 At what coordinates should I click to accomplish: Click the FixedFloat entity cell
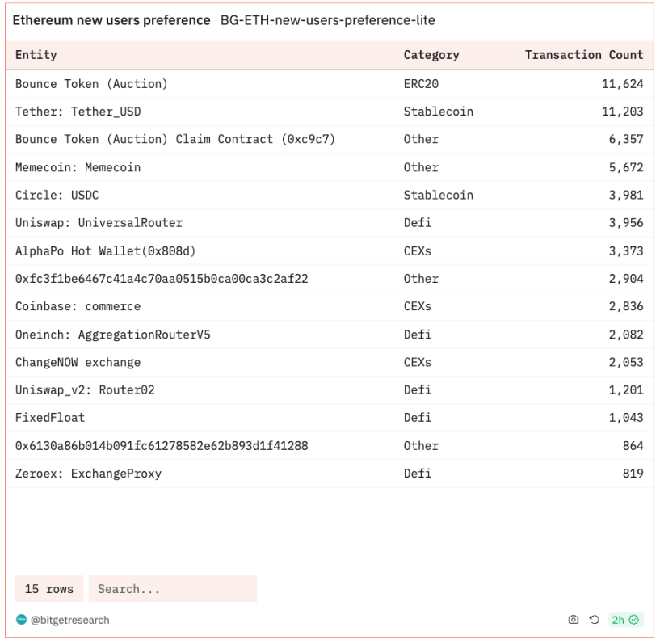coord(50,418)
